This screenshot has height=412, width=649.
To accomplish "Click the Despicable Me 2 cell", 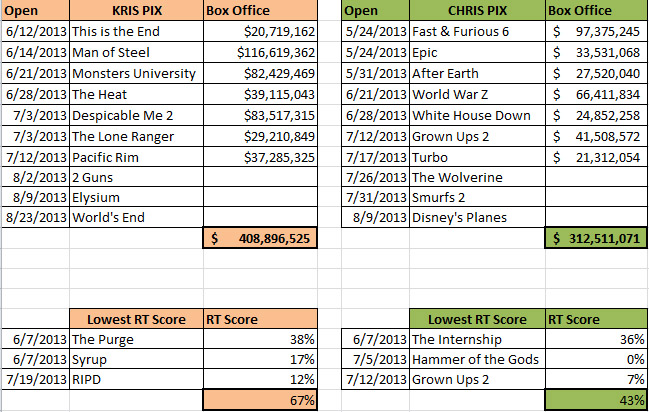I will 137,116.
